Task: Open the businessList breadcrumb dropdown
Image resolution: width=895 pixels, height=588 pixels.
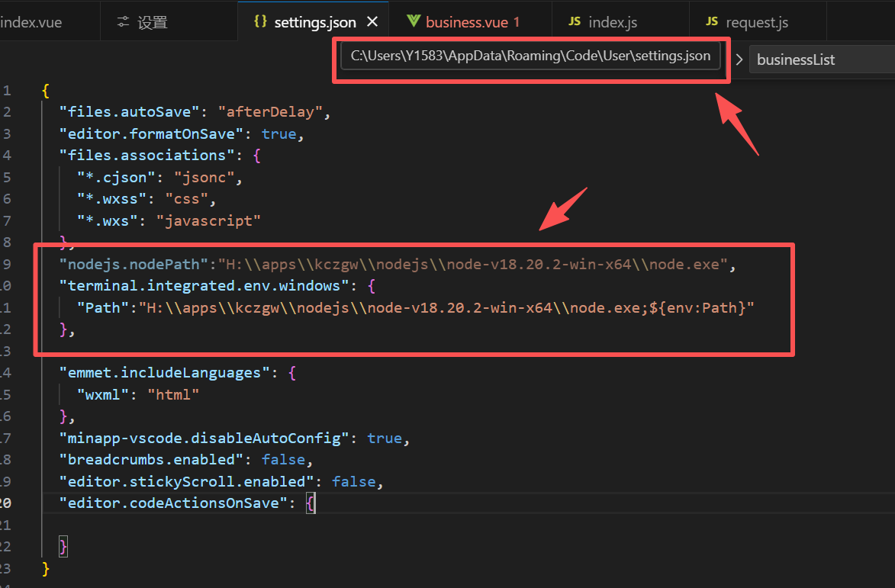Action: click(797, 58)
